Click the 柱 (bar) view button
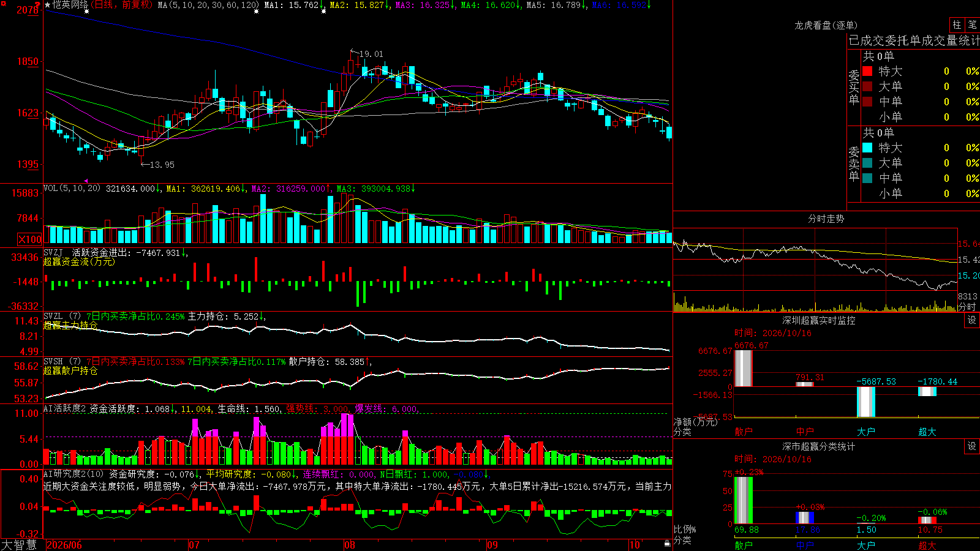This screenshot has width=980, height=551. tap(957, 25)
